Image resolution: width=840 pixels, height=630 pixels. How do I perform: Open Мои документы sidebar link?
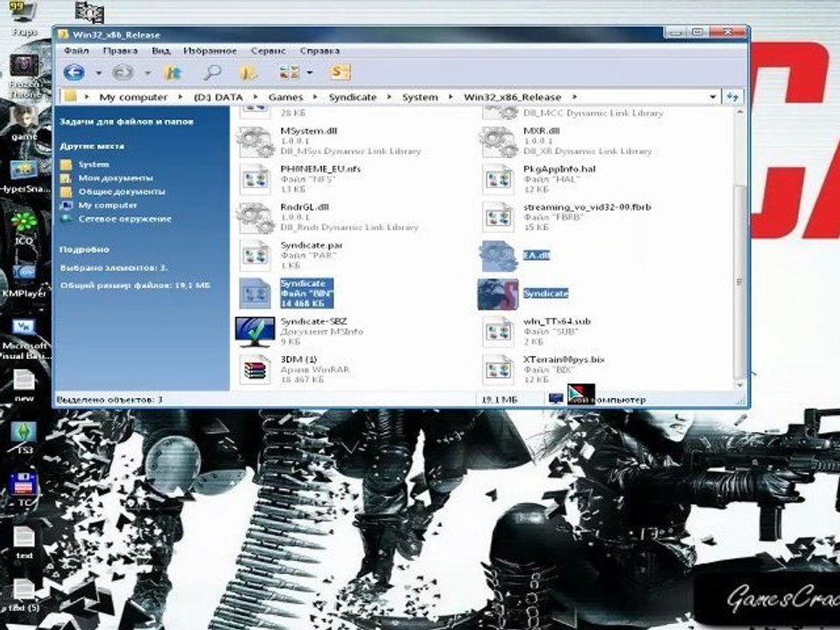115,178
